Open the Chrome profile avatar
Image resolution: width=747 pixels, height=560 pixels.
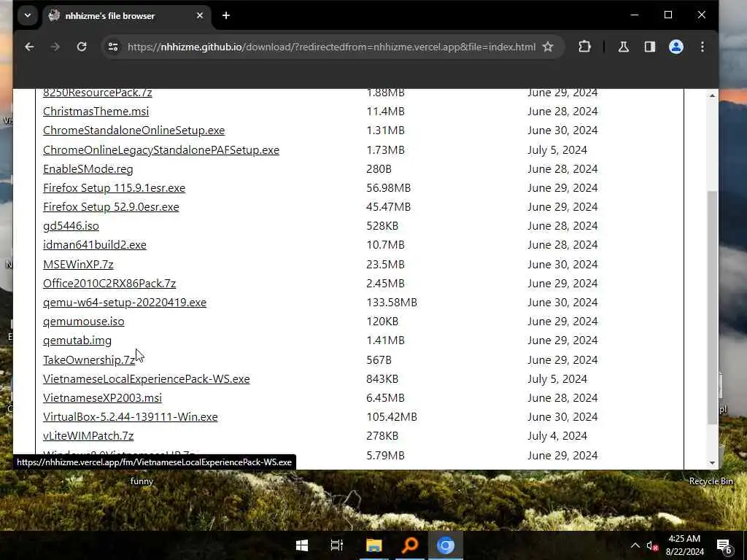676,47
